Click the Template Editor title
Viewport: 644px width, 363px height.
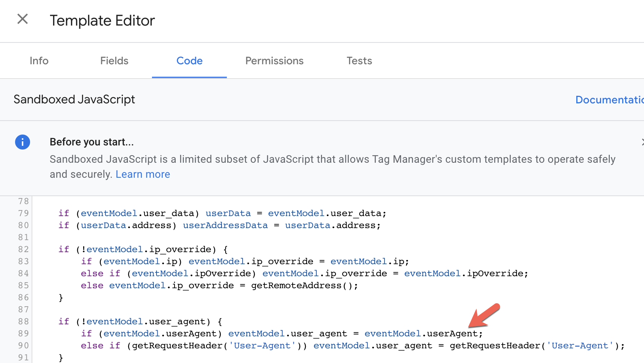(102, 21)
